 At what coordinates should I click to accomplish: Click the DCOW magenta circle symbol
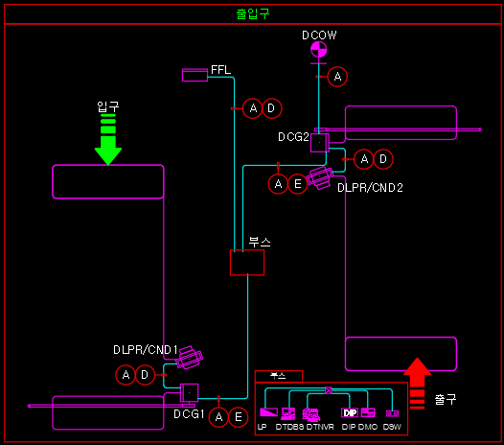pos(318,50)
